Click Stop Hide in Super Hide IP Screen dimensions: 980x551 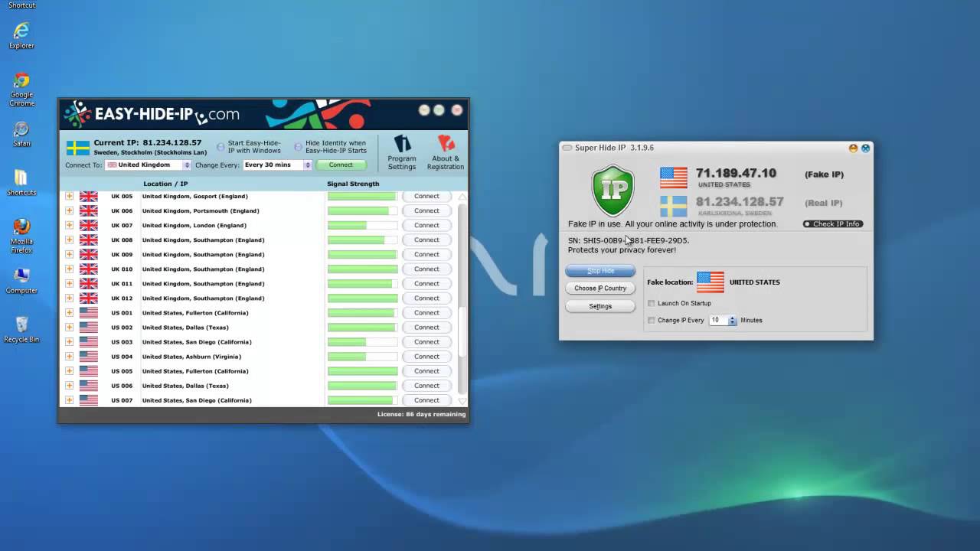pos(600,271)
